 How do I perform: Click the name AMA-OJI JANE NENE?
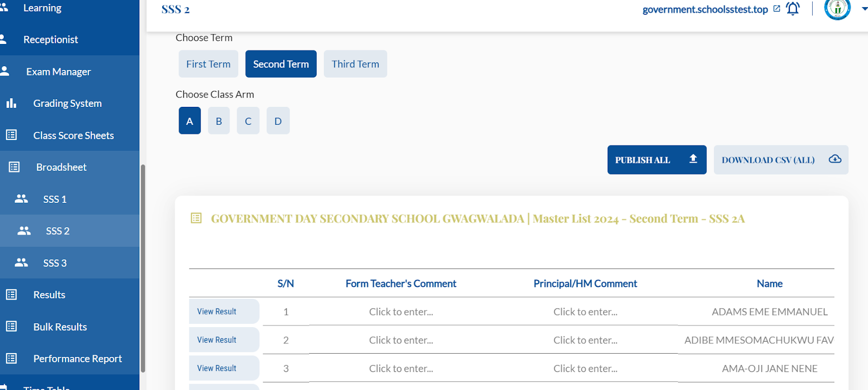[x=770, y=368]
